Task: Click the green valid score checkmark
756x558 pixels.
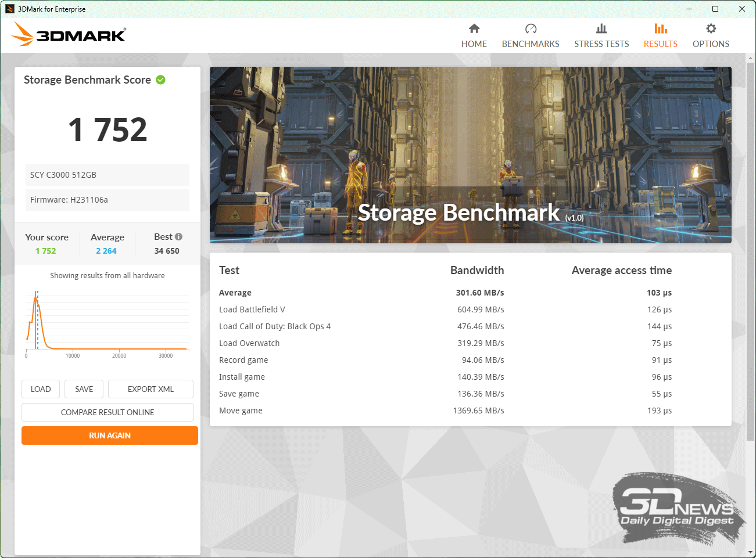Action: coord(160,80)
